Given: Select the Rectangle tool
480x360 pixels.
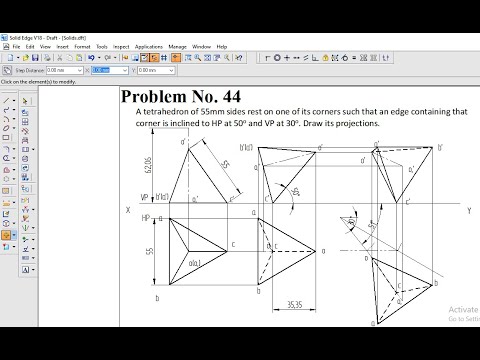Looking at the screenshot, I should tap(6, 137).
